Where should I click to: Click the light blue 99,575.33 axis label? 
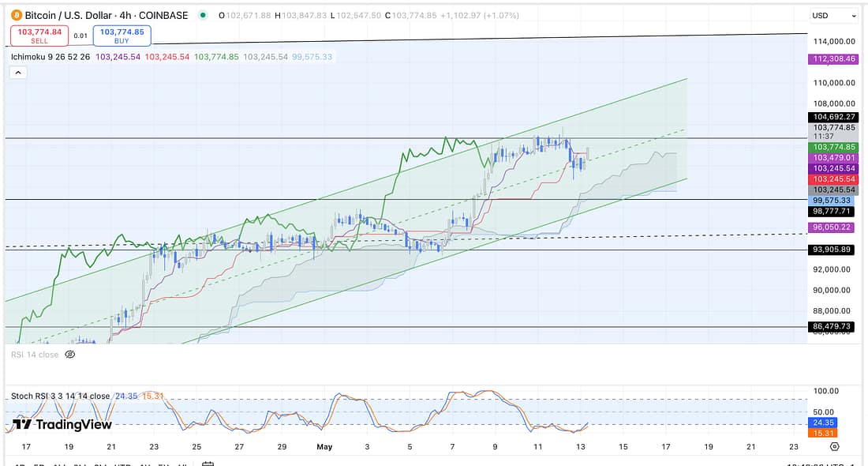832,201
